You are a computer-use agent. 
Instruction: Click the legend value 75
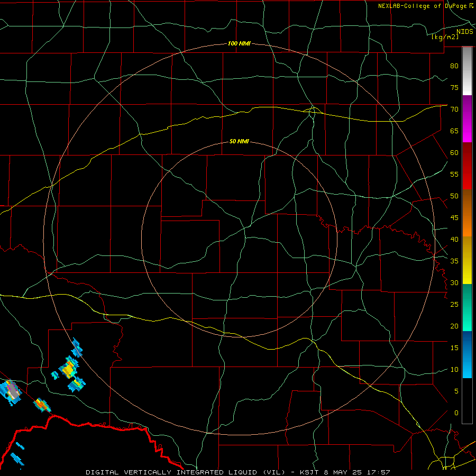point(454,87)
